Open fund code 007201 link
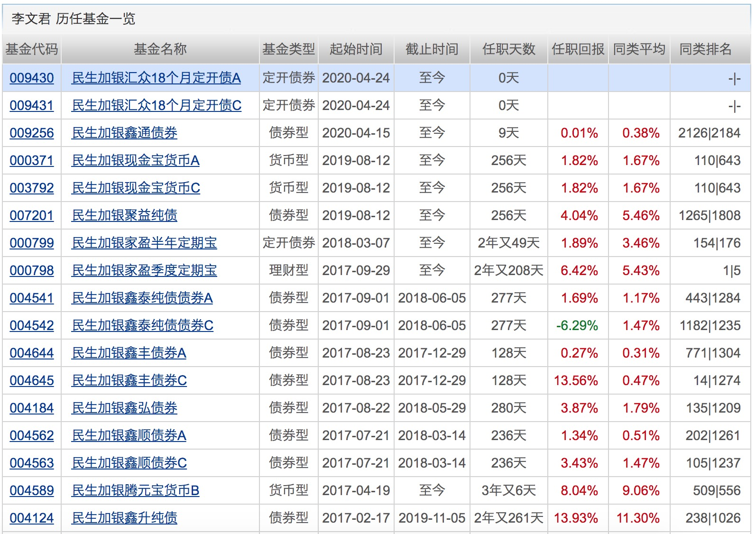 32,215
